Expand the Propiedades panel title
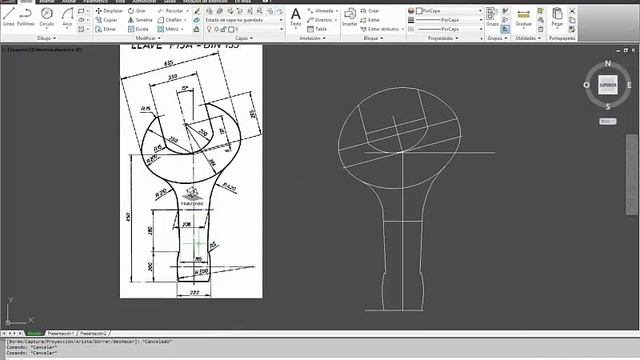 pos(443,38)
